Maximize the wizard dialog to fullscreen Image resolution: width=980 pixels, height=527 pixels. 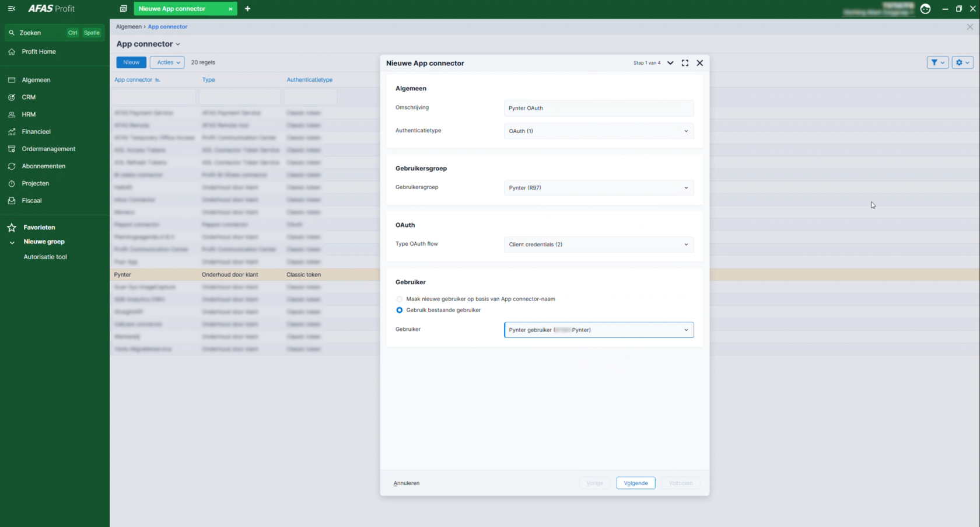point(685,63)
